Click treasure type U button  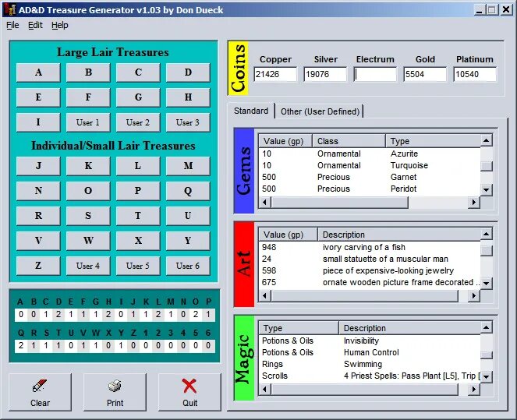(x=188, y=216)
